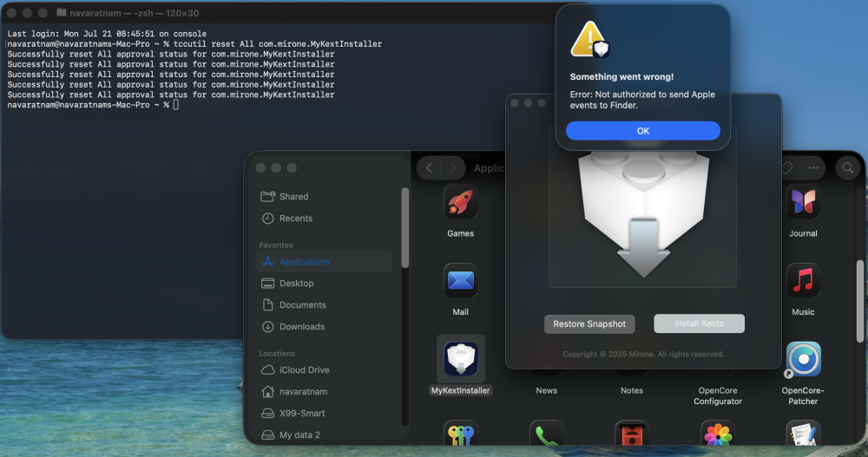Click the Finder tags icon
Viewport: 868px width, 457px height.
point(786,167)
